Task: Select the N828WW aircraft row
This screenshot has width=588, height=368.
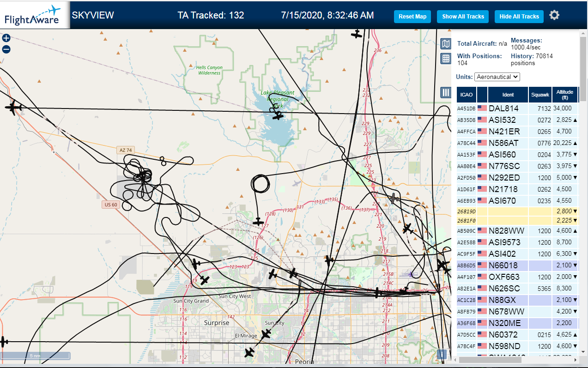Action: click(518, 231)
